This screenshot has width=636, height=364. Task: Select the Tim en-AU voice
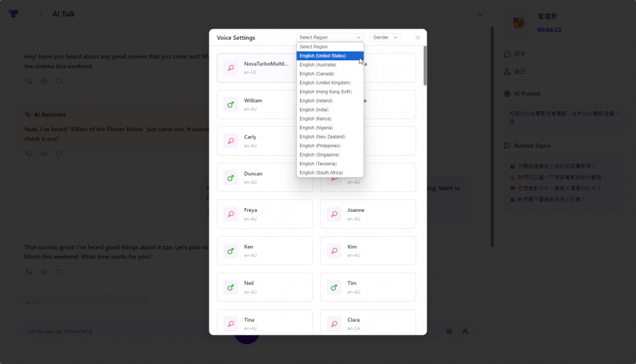click(368, 288)
